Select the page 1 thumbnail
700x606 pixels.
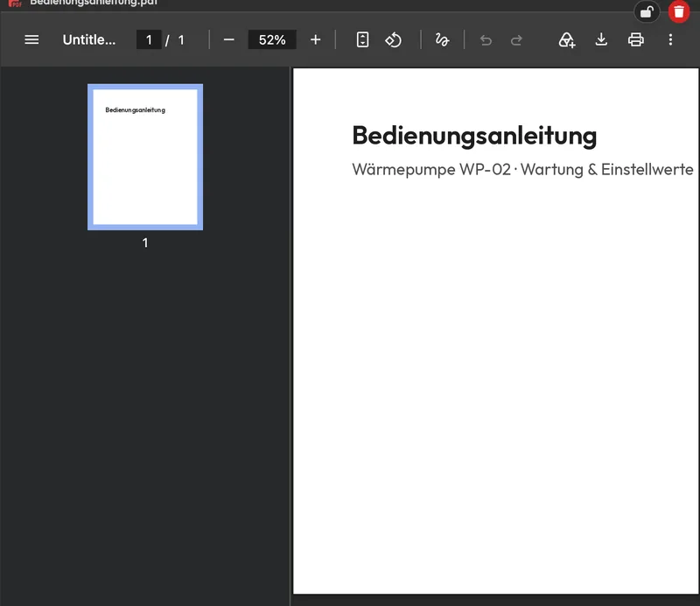(145, 157)
